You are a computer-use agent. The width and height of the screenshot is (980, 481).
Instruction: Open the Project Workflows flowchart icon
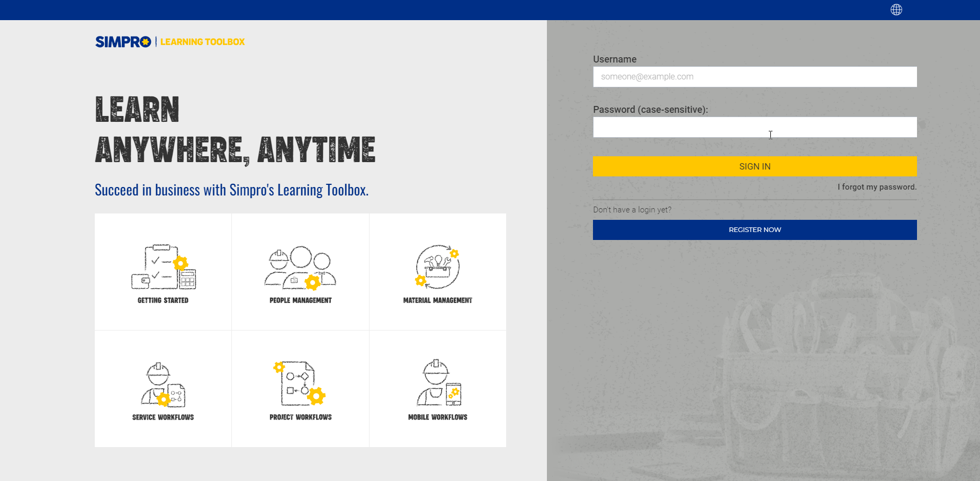(300, 384)
